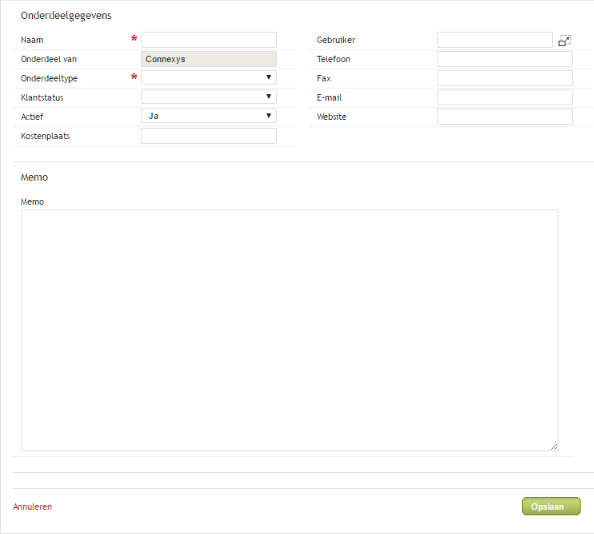Click the read-only Connexys field
The image size is (594, 534).
209,59
